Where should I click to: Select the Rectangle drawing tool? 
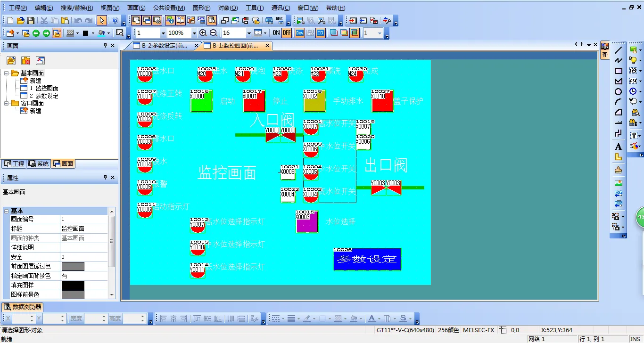(x=619, y=71)
